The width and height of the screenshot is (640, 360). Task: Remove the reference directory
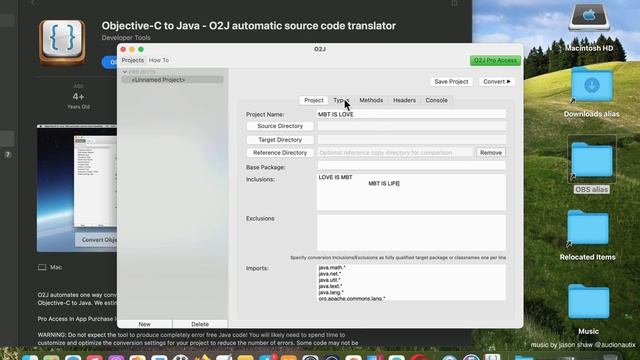tap(491, 153)
